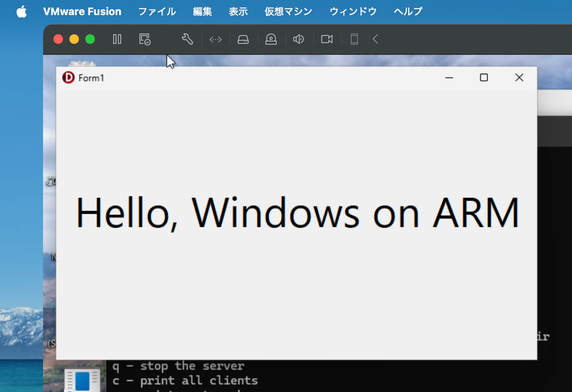Open the ファイル menu
The width and height of the screenshot is (572, 392).
tap(157, 12)
